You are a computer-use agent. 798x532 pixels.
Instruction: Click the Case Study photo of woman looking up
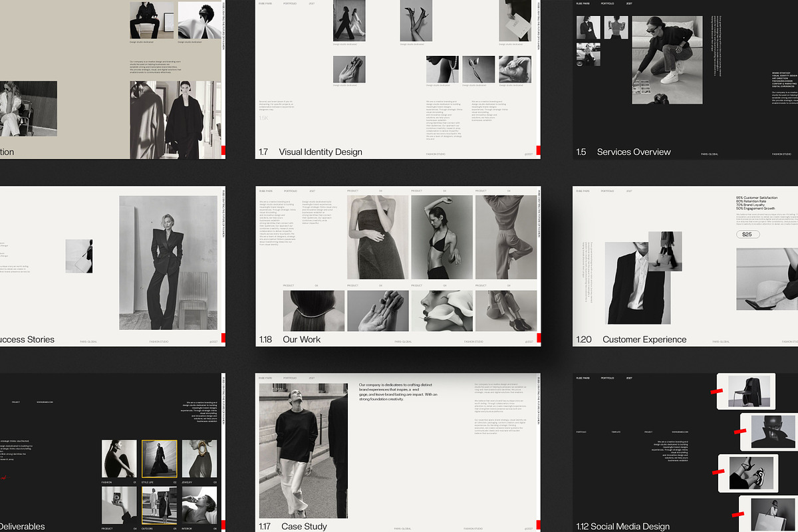pos(303,450)
